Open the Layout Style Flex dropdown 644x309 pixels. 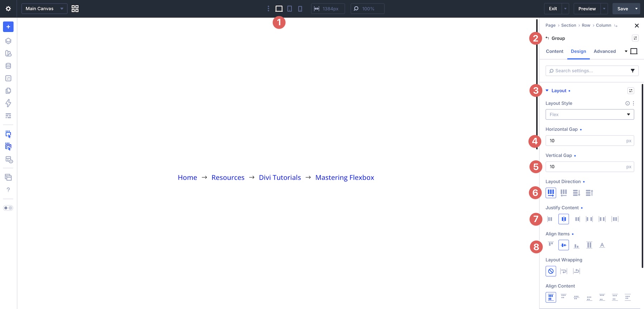pyautogui.click(x=590, y=114)
